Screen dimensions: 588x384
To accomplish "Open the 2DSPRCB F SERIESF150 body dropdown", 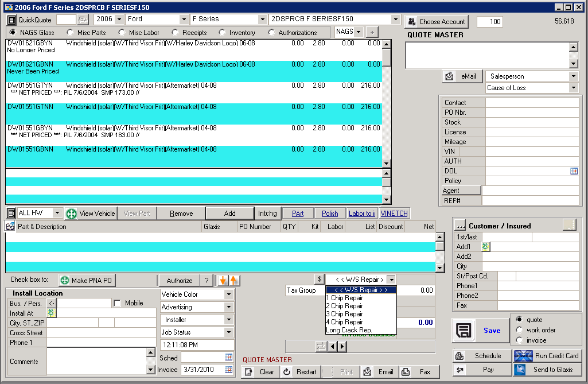I will [x=396, y=19].
